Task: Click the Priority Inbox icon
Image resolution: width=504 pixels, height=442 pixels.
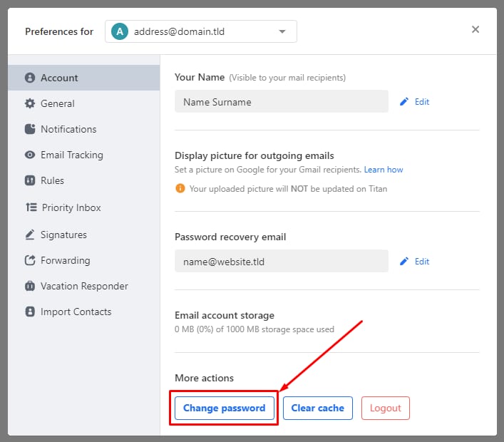Action: 31,207
